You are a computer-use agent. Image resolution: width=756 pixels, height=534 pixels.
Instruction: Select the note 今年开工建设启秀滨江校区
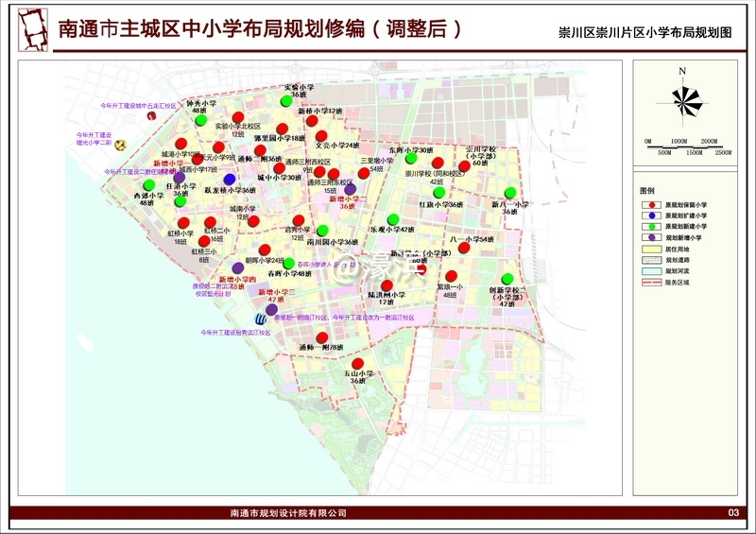tap(235, 333)
